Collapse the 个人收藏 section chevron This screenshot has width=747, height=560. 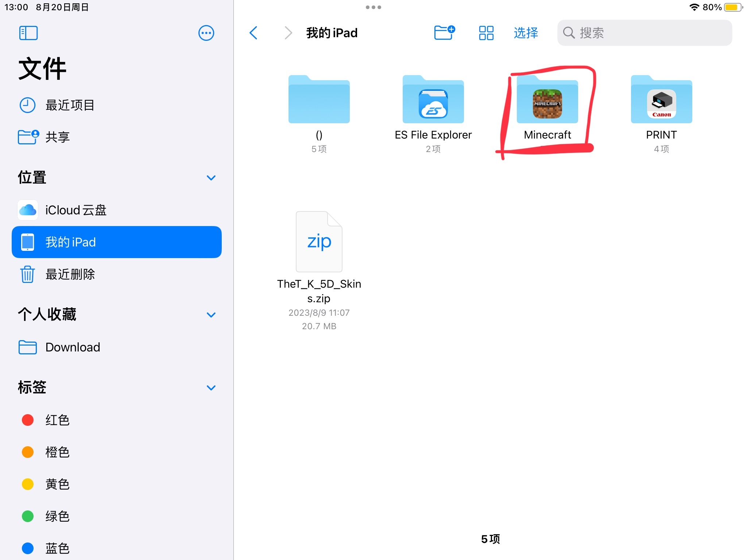pos(211,315)
